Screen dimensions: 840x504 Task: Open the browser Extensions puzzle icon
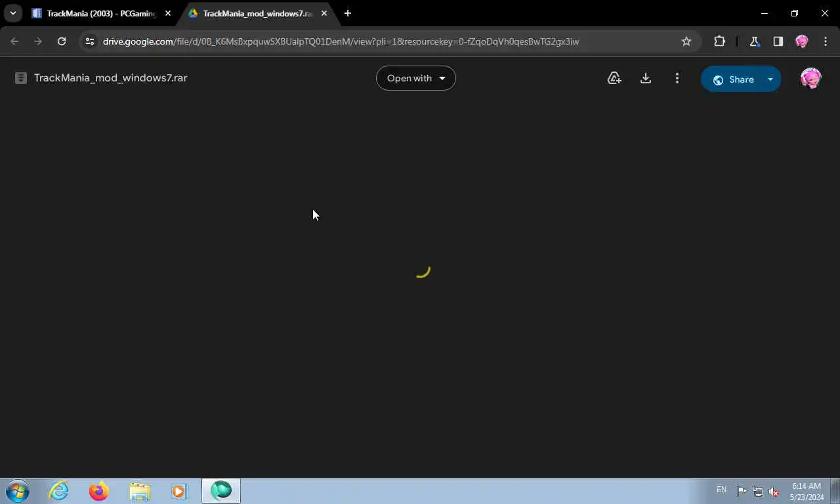click(720, 41)
